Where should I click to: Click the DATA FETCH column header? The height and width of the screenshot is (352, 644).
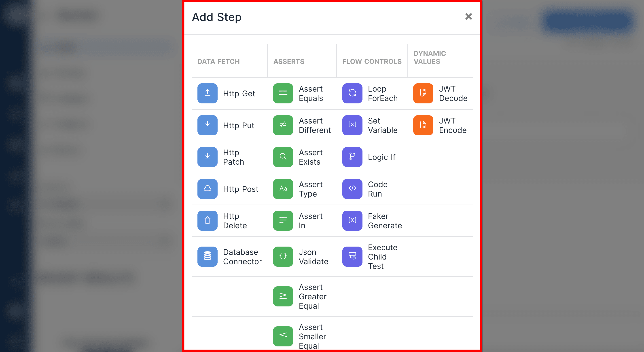coord(218,61)
